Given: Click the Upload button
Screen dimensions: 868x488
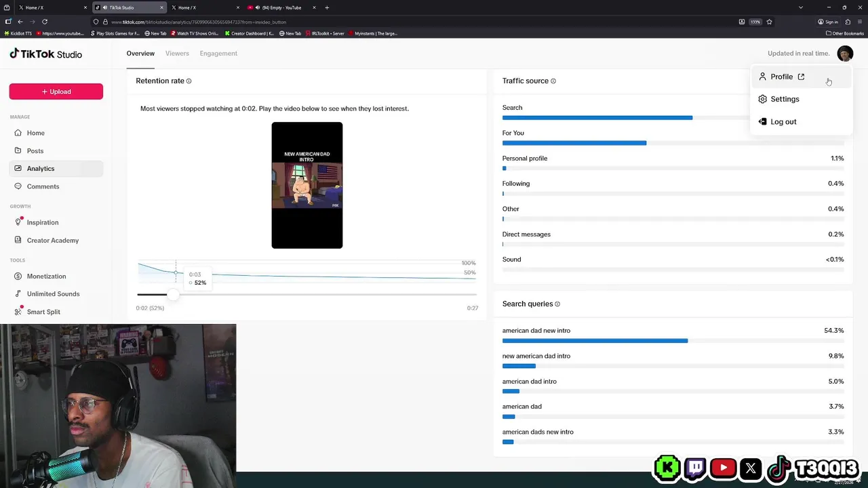Looking at the screenshot, I should (56, 91).
